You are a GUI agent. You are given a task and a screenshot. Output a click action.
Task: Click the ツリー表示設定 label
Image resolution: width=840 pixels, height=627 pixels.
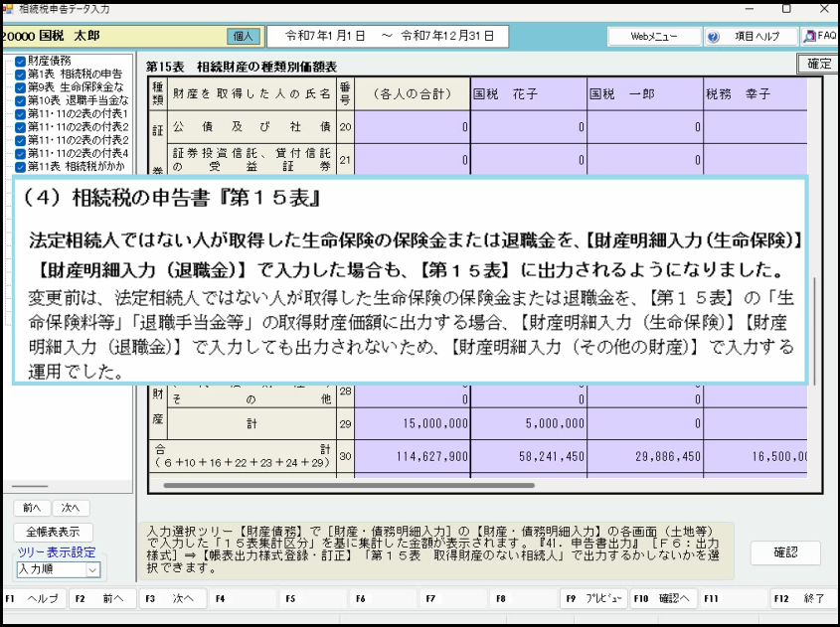[57, 552]
